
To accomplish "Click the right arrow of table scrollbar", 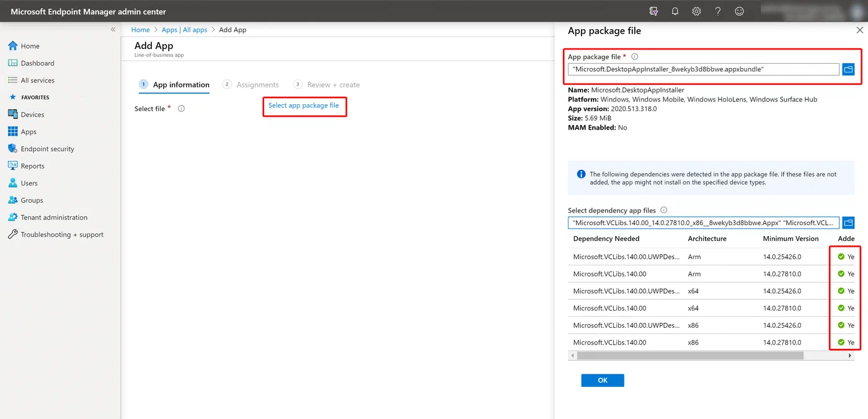I will click(851, 356).
